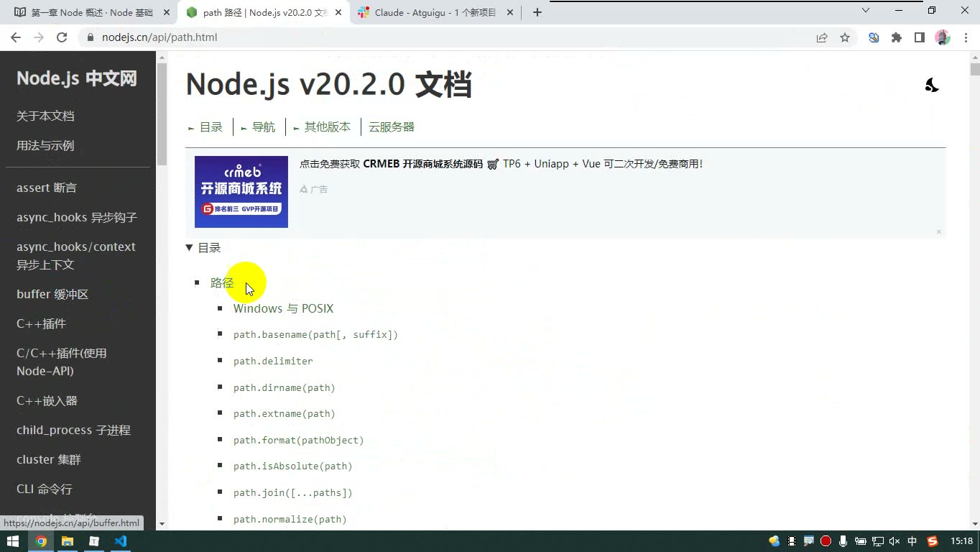Click the sidebar vertical scrollbar thumb
The width and height of the screenshot is (980, 552).
pyautogui.click(x=162, y=114)
